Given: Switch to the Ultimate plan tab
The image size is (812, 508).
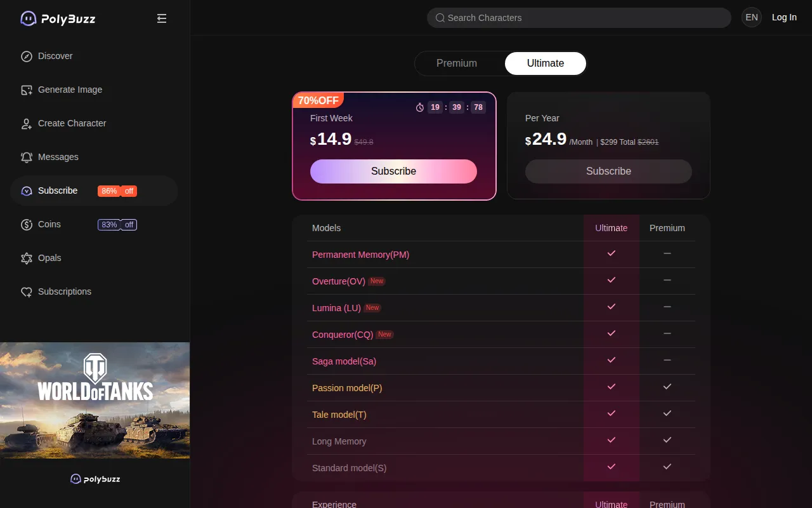Looking at the screenshot, I should 546,63.
